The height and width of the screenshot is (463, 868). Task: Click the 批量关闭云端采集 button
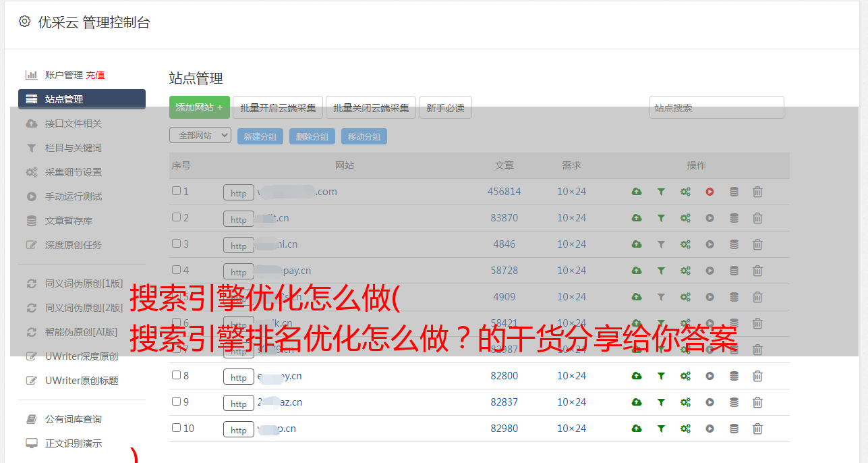click(x=371, y=107)
